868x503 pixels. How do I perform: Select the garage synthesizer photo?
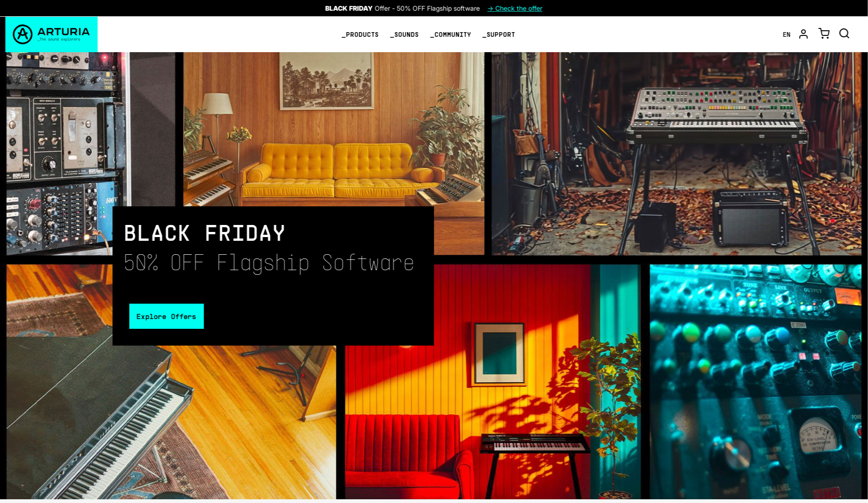(677, 154)
